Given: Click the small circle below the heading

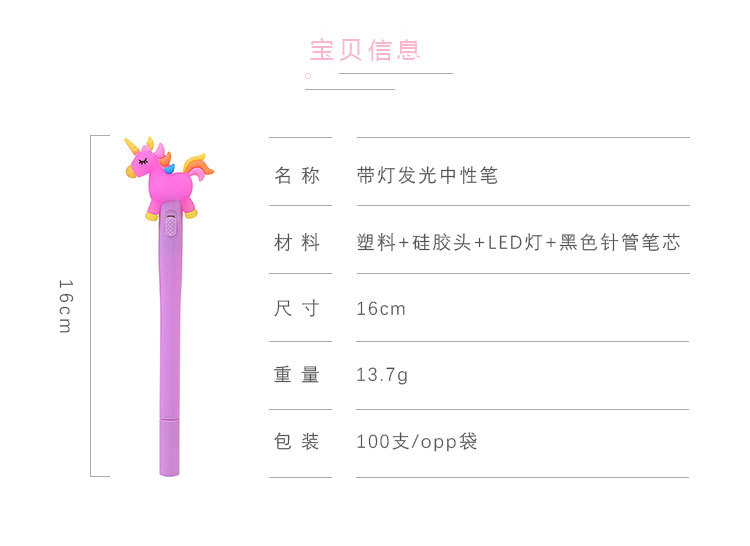Looking at the screenshot, I should coord(308,75).
